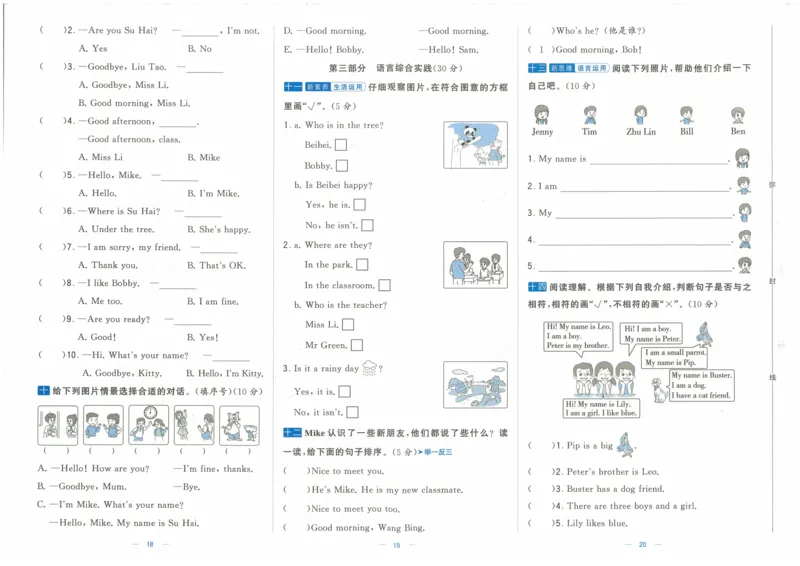Click the dialogue picture showing a clock

tap(148, 425)
